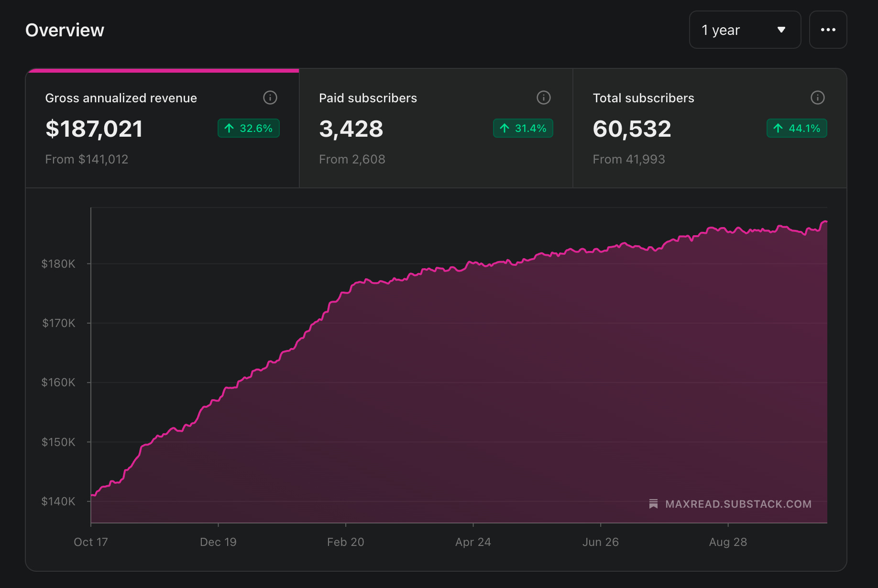Click the 32.6% revenue growth badge
Screen dimensions: 878x588
249,128
